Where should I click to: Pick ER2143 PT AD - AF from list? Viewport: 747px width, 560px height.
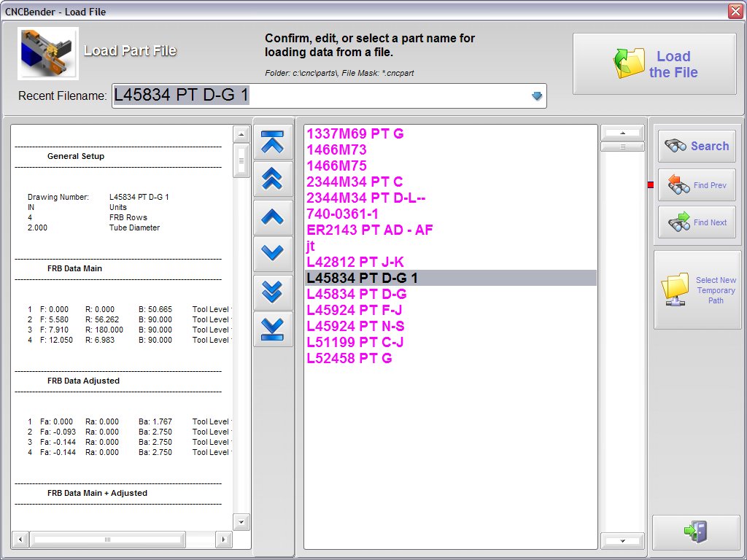[x=370, y=230]
